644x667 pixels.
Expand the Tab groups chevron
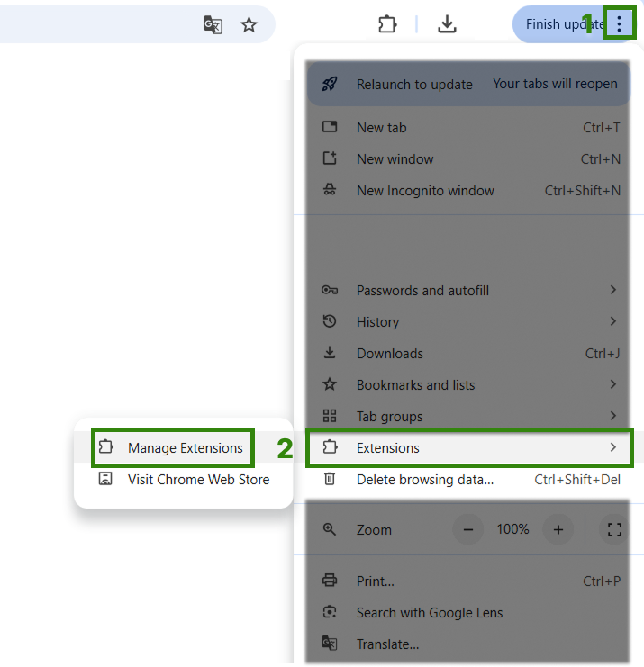[613, 416]
